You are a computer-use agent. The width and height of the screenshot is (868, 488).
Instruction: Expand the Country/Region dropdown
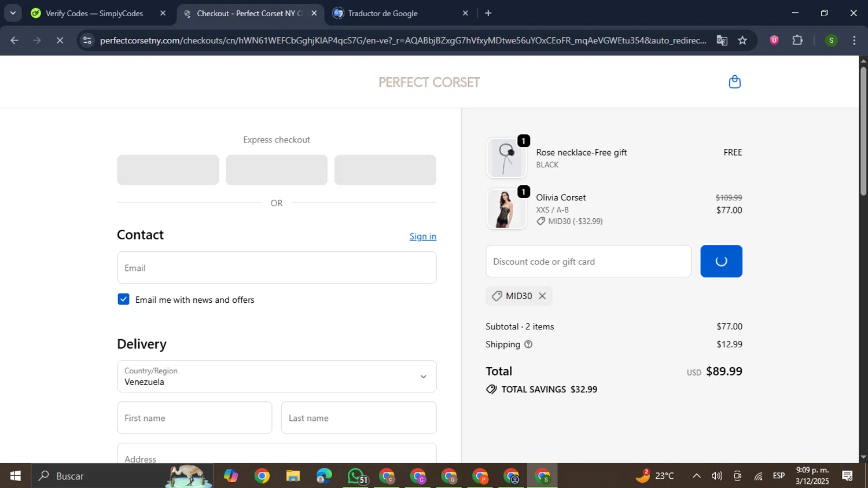point(277,376)
